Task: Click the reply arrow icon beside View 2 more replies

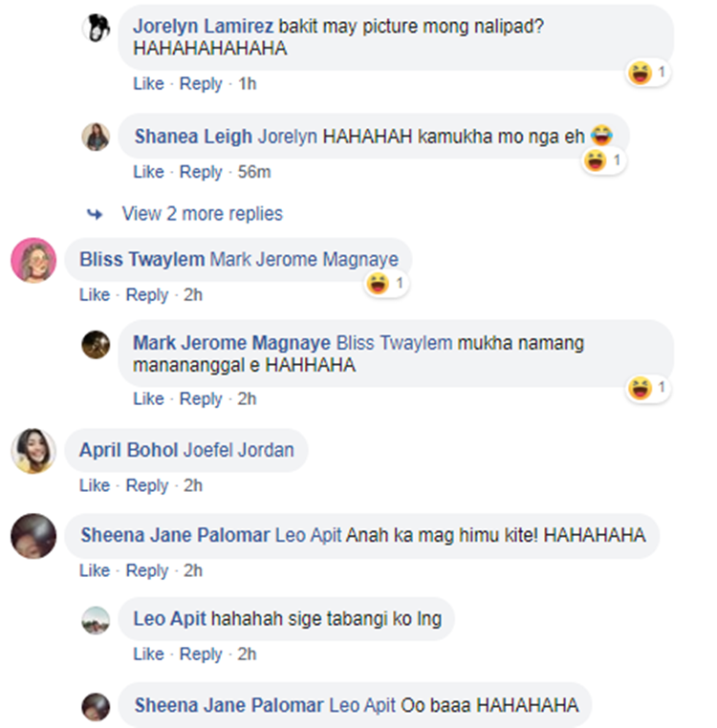Action: [x=95, y=215]
